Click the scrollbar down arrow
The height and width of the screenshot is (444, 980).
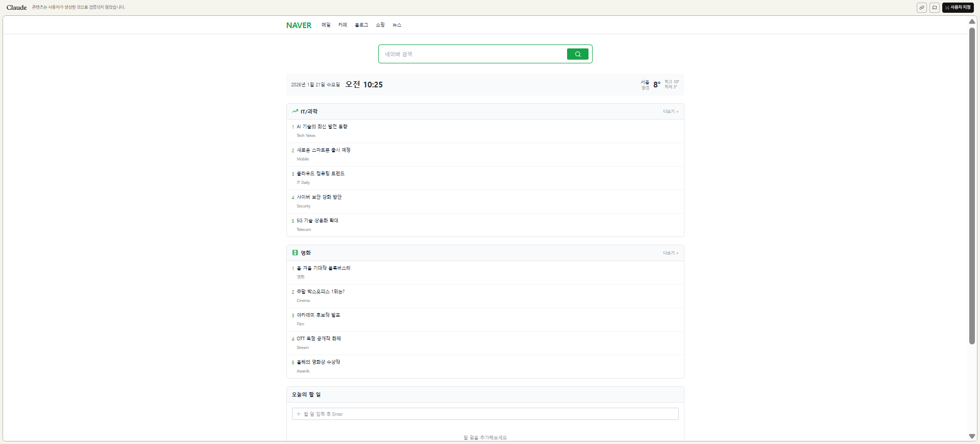point(972,436)
